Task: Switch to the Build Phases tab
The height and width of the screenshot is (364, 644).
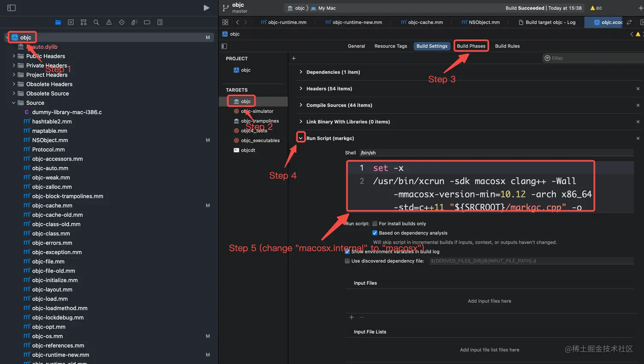Action: (471, 46)
